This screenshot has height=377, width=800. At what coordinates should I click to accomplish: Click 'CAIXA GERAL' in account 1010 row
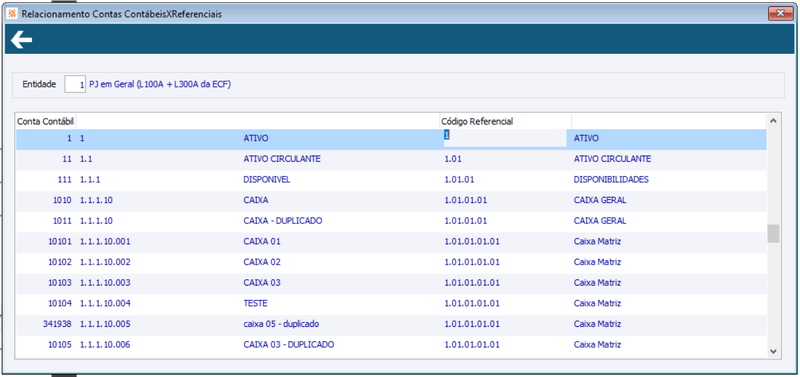click(x=600, y=200)
